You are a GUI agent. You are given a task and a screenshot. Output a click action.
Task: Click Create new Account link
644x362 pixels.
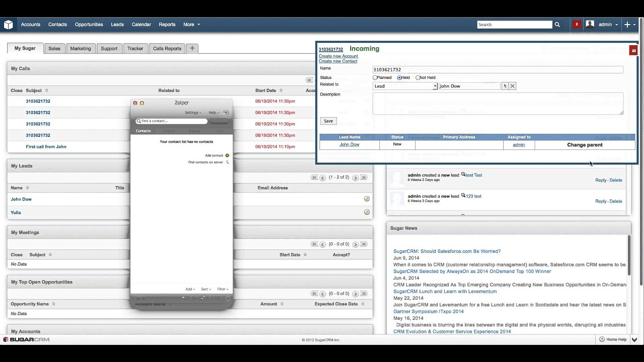338,56
